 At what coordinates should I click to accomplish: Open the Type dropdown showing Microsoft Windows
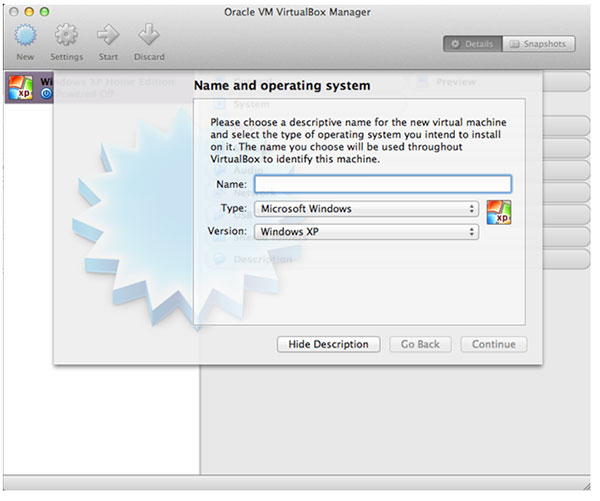367,209
